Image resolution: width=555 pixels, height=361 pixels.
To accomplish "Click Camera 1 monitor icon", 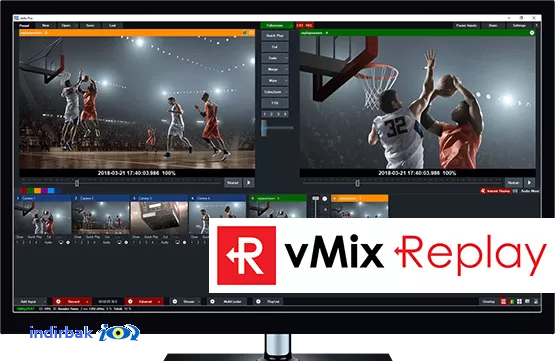I will [61, 242].
